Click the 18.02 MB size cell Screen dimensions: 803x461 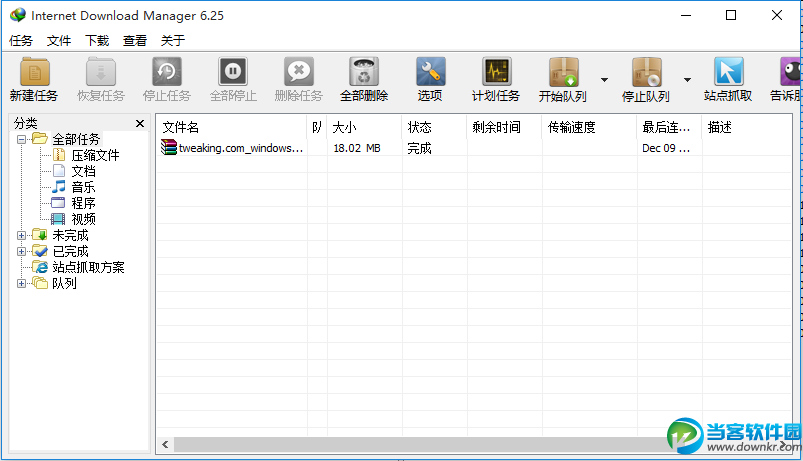[357, 148]
